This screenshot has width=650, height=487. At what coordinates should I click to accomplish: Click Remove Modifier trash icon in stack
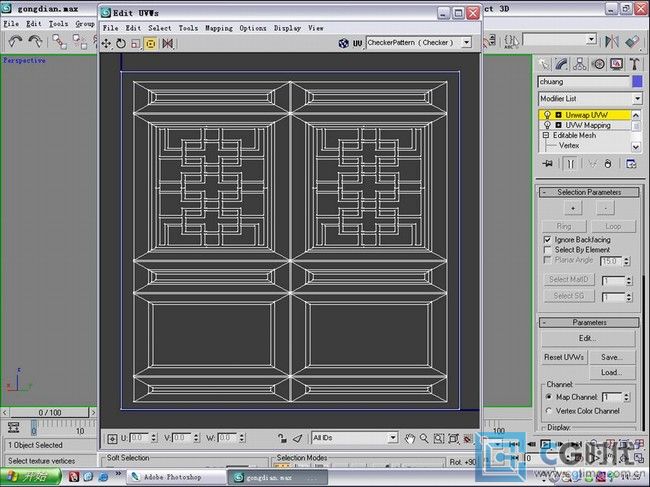coord(608,164)
